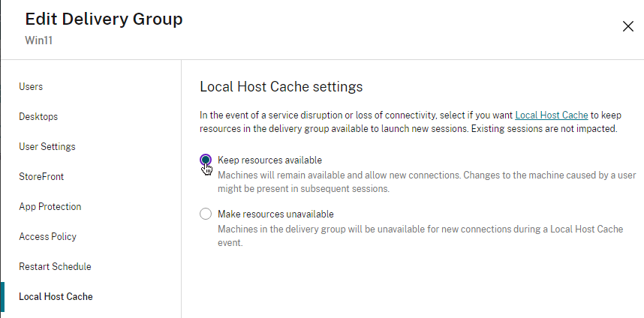The image size is (644, 318).
Task: Switch to Restart Schedule settings
Action: tap(55, 266)
